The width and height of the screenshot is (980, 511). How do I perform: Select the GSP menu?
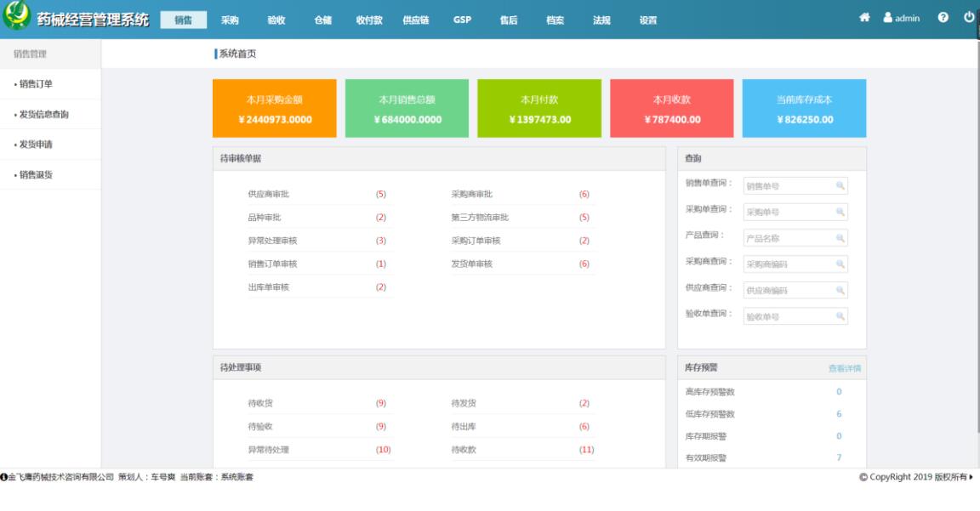pos(463,20)
